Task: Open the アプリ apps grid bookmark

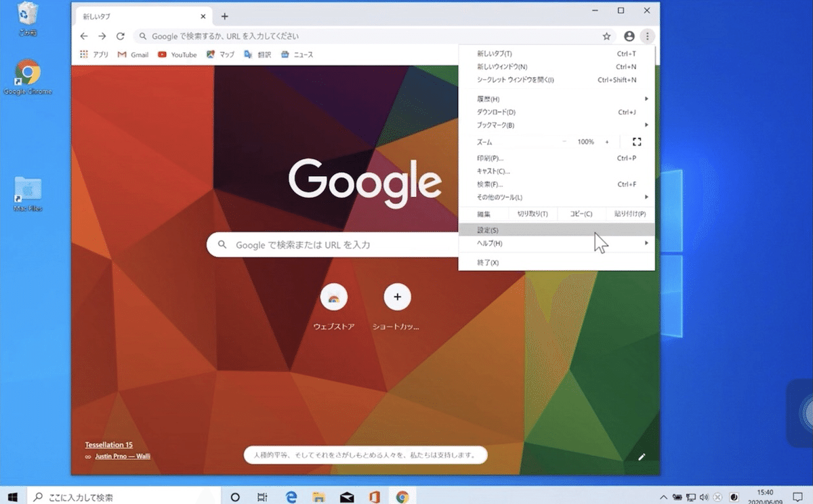Action: pyautogui.click(x=93, y=55)
